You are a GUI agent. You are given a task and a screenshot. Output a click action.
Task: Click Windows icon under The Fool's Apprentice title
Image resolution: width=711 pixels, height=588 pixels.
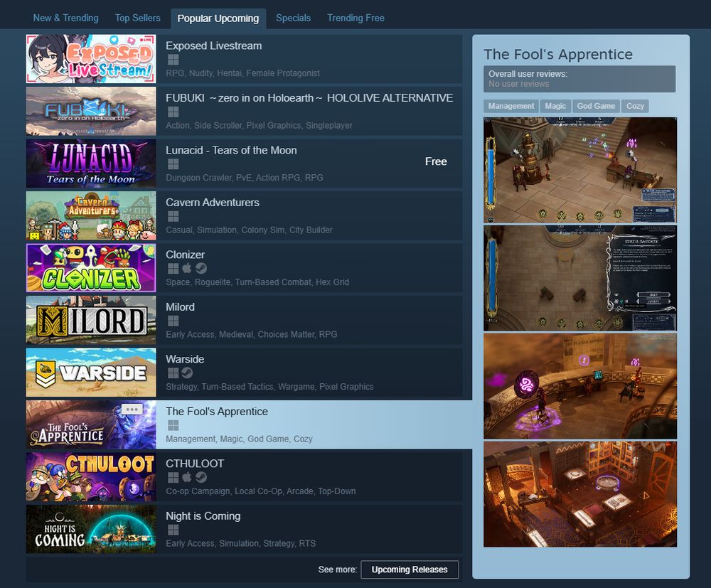tap(173, 425)
